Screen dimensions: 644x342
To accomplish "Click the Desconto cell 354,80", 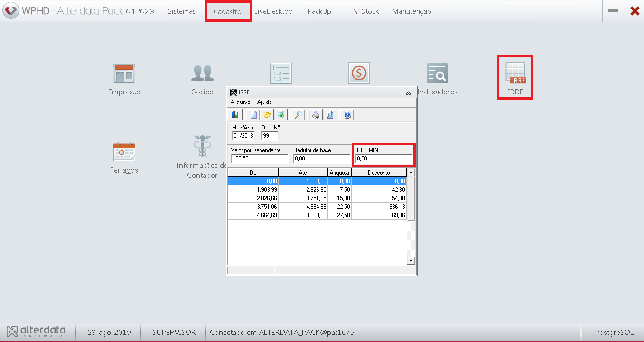I will point(379,198).
